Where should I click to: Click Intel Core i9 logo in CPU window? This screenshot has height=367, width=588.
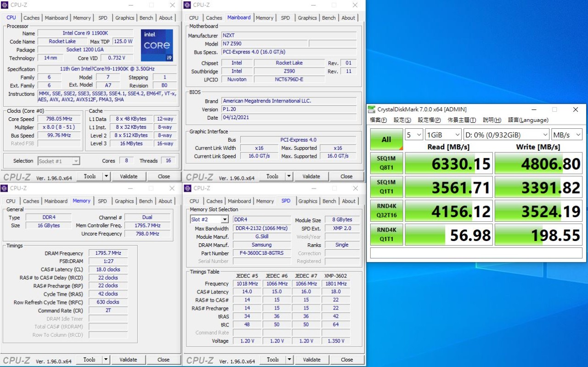click(157, 46)
